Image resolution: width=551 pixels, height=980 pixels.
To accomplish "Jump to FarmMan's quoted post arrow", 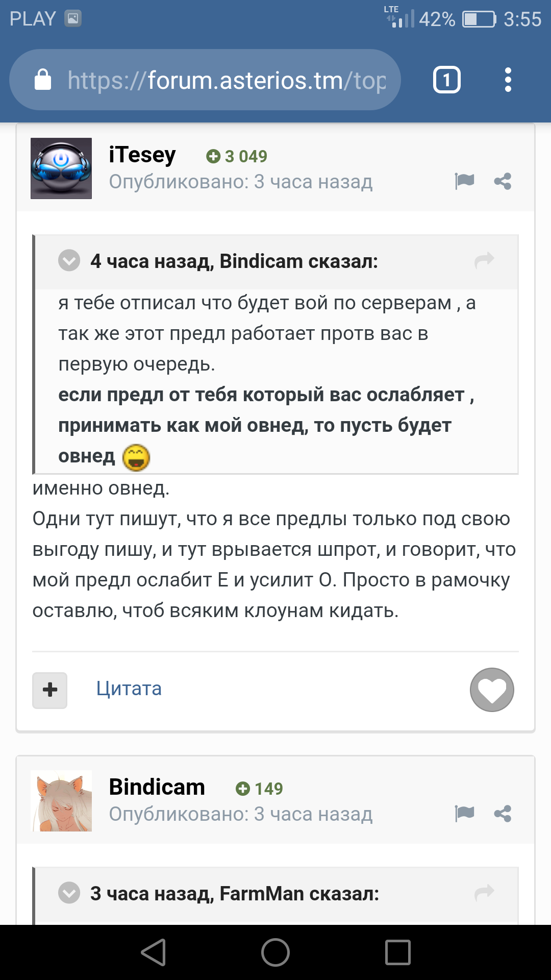I will (484, 893).
